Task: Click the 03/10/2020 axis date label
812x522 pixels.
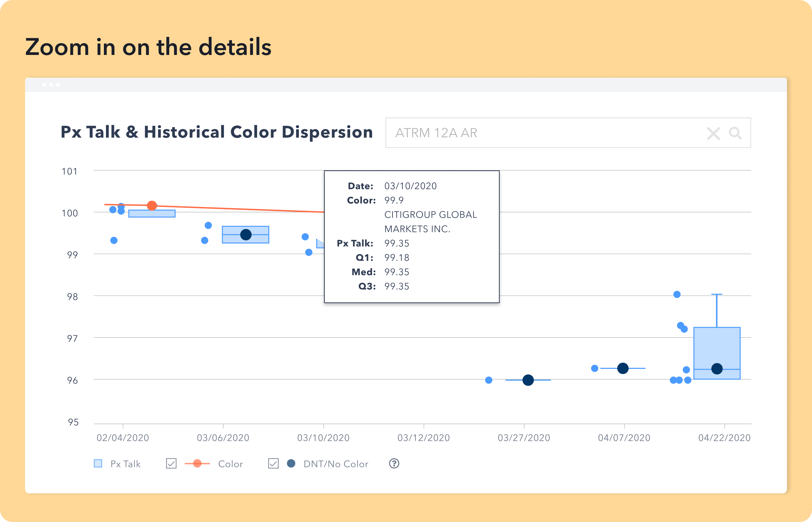Action: coord(323,437)
